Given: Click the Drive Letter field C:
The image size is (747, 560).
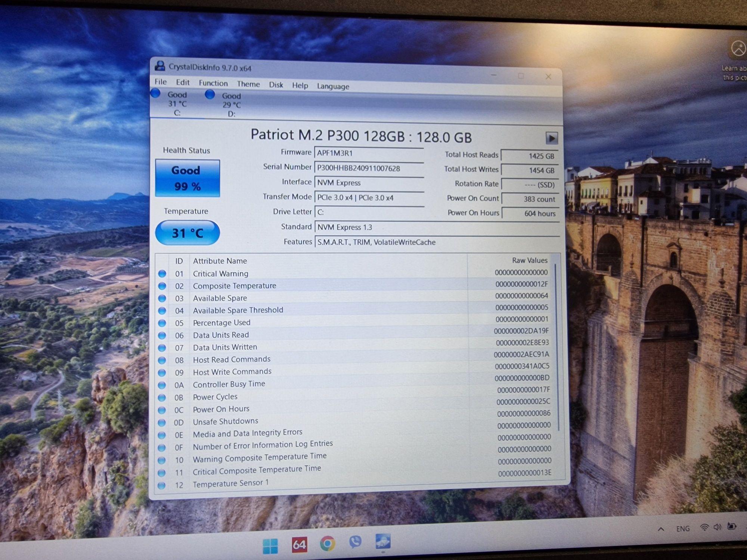Looking at the screenshot, I should [x=369, y=212].
